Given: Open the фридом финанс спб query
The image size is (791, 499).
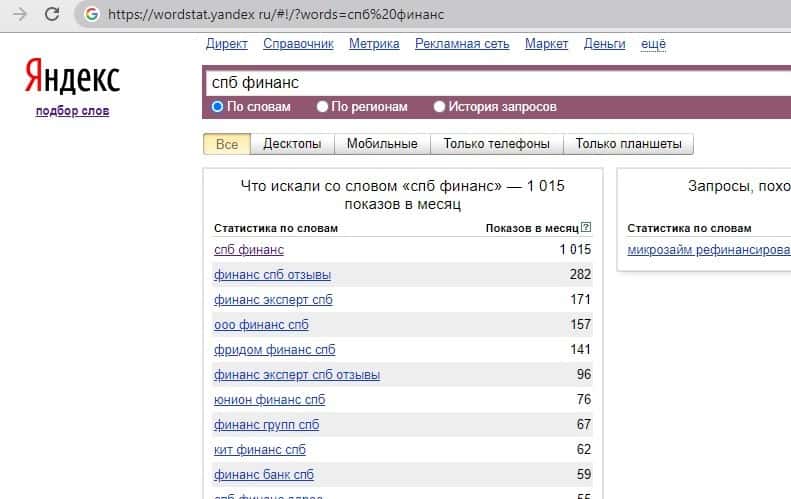Looking at the screenshot, I should 274,350.
